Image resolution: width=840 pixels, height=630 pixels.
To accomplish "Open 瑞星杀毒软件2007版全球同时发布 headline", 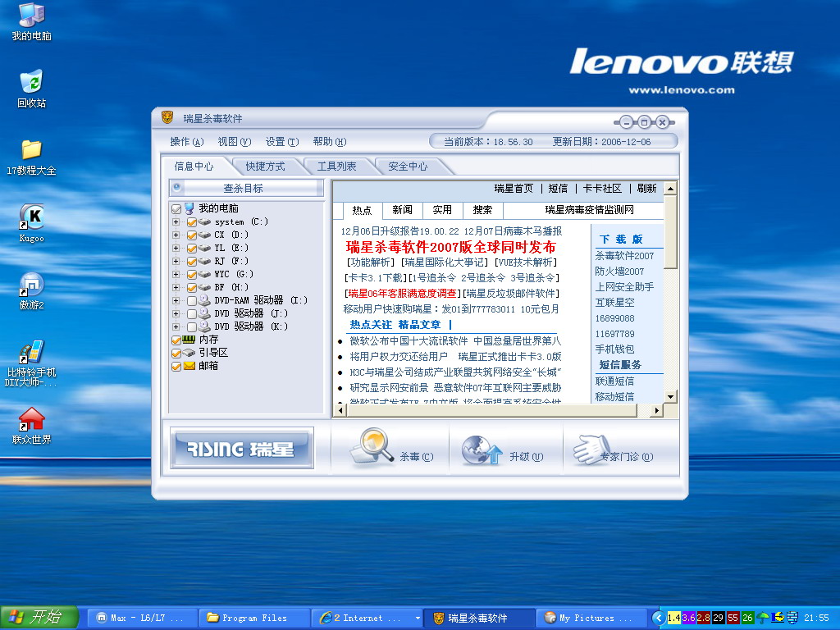I will click(x=451, y=247).
